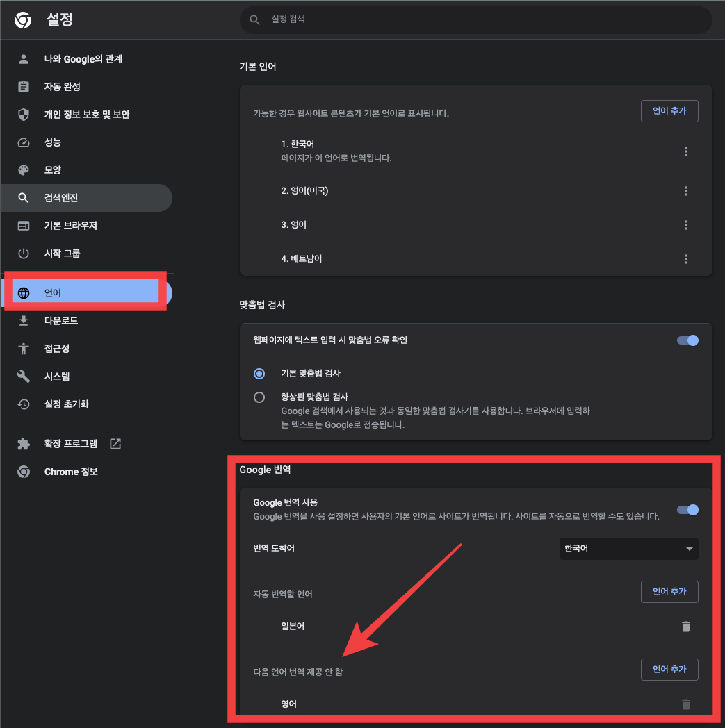This screenshot has height=728, width=725.
Task: Open 시작 그룹 settings
Action: (x=86, y=254)
